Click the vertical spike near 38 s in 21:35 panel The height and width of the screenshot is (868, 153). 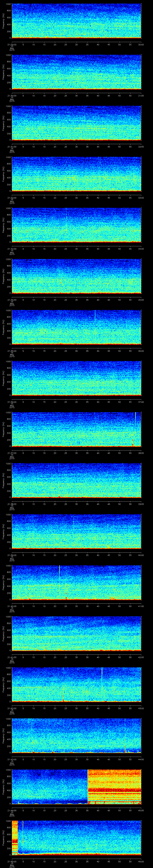(x=95, y=315)
